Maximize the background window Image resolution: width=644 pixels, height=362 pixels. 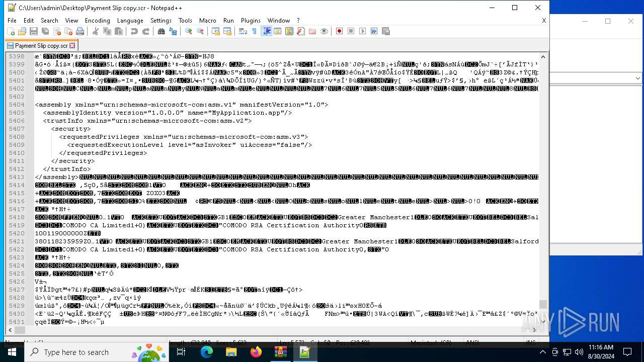[x=608, y=21]
